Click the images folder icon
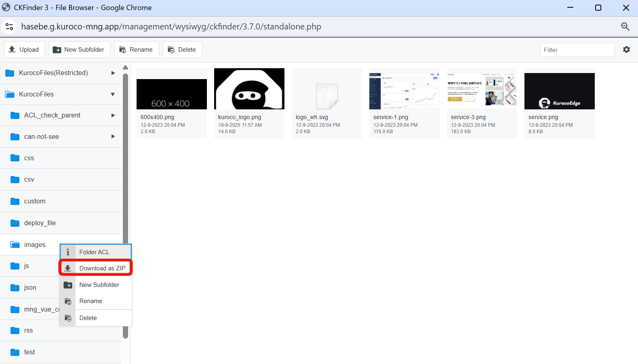 coord(15,245)
